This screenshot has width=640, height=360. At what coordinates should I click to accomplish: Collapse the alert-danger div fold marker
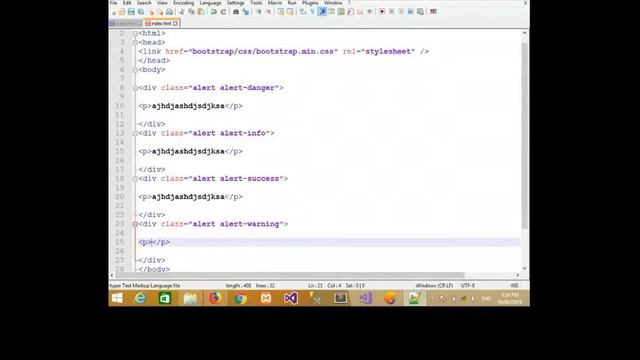point(135,88)
